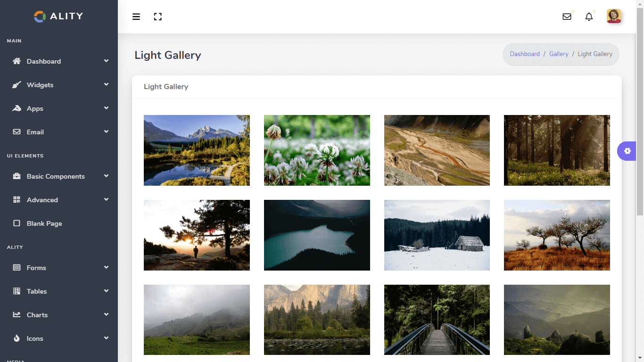This screenshot has height=362, width=644.
Task: Click the Dashboard breadcrumb link
Action: coord(525,54)
